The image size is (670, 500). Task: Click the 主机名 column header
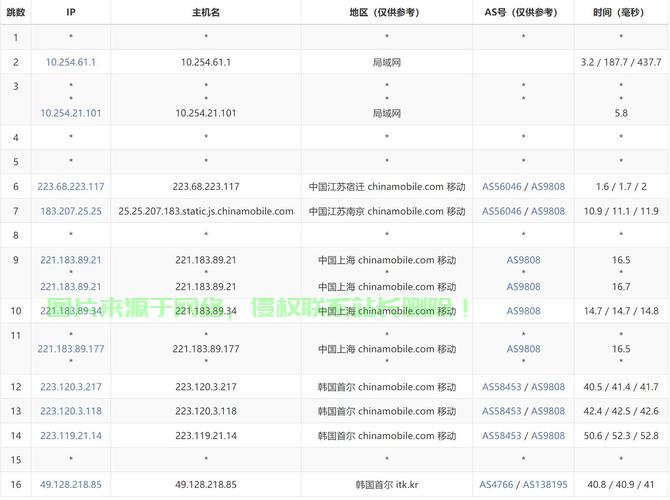pos(206,12)
